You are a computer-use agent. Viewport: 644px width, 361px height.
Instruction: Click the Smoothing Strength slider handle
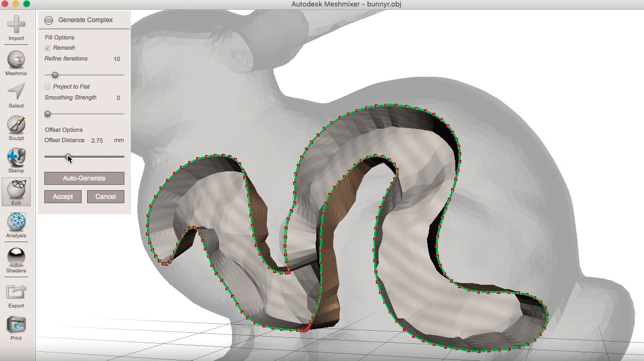click(48, 114)
